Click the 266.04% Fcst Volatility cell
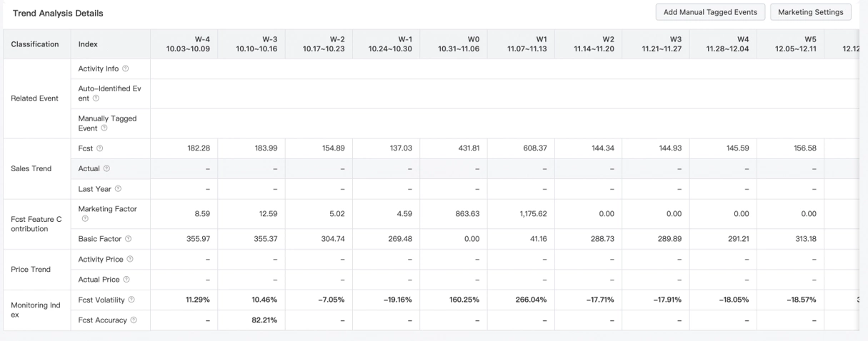Viewport: 868px width, 341px height. [531, 300]
